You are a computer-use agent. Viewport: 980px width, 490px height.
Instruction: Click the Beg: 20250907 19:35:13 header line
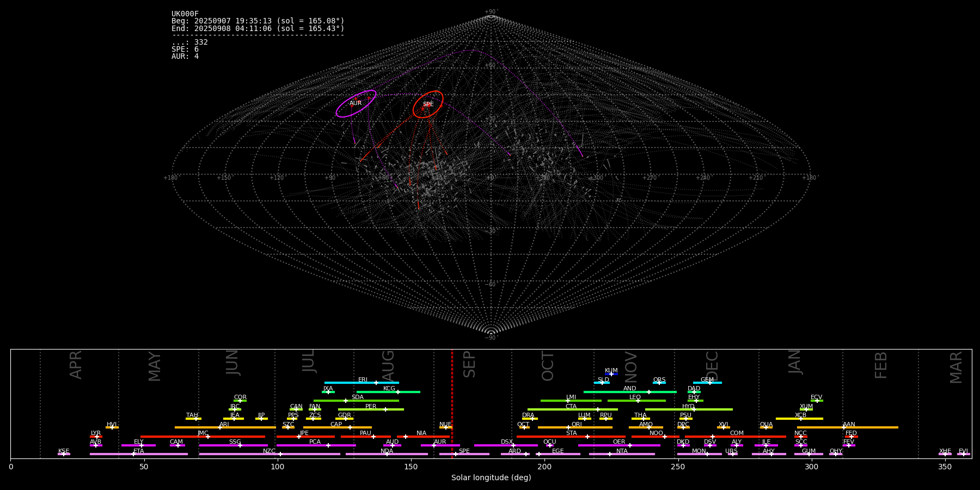(x=258, y=21)
